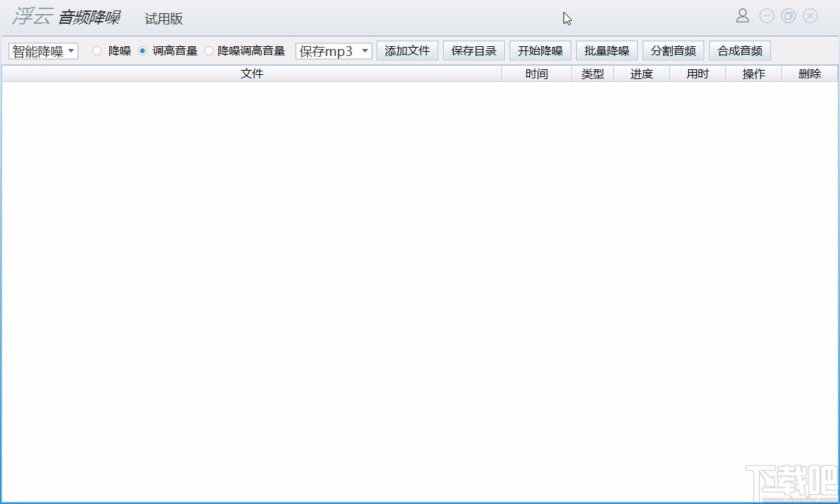Click 添加文件 to add audio files
Viewport: 840px width, 504px height.
pos(407,50)
